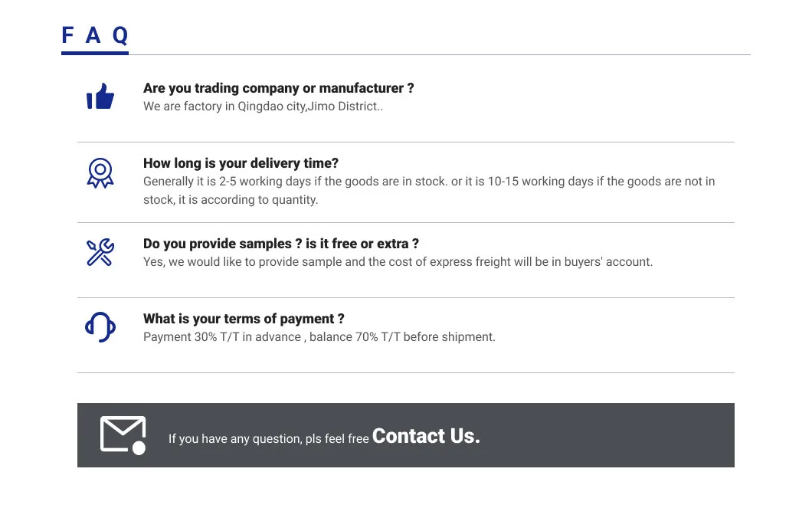The height and width of the screenshot is (508, 812).
Task: Select the trading company or manufacturer question
Action: [278, 88]
